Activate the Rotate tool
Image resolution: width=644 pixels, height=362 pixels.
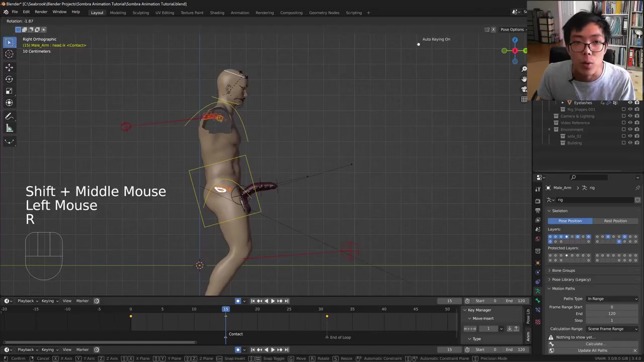(x=9, y=79)
